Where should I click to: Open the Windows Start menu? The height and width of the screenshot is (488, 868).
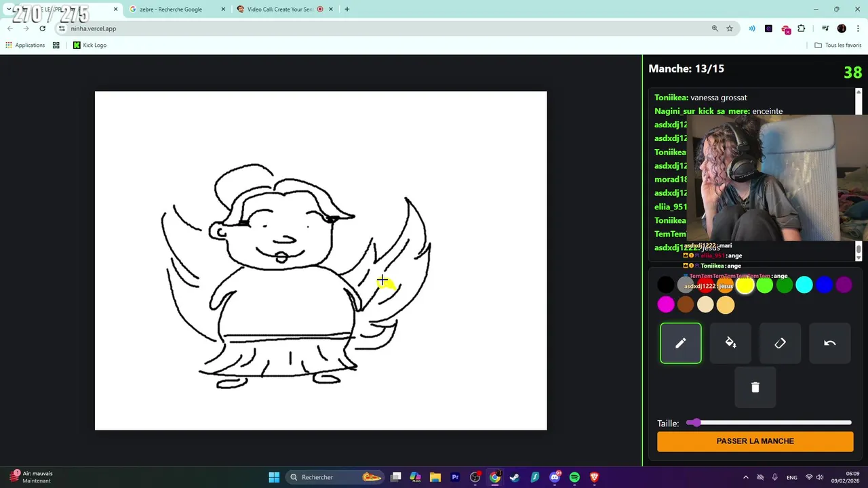(274, 477)
